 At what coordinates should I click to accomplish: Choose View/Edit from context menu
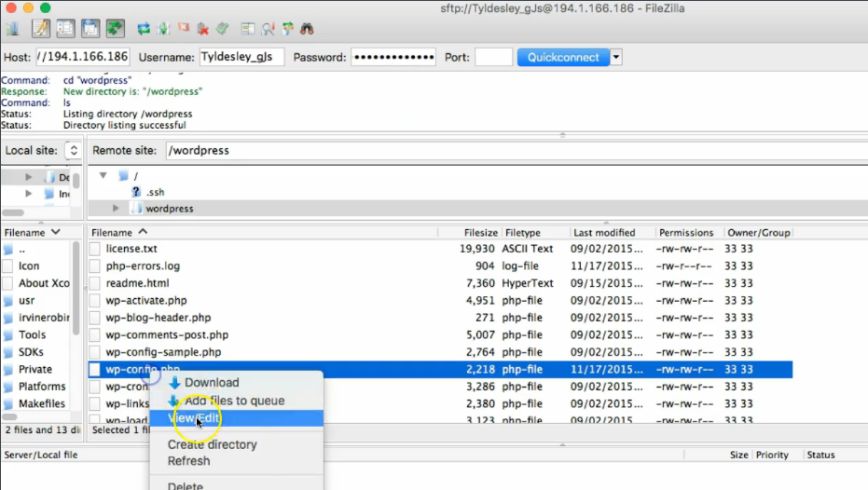237,418
